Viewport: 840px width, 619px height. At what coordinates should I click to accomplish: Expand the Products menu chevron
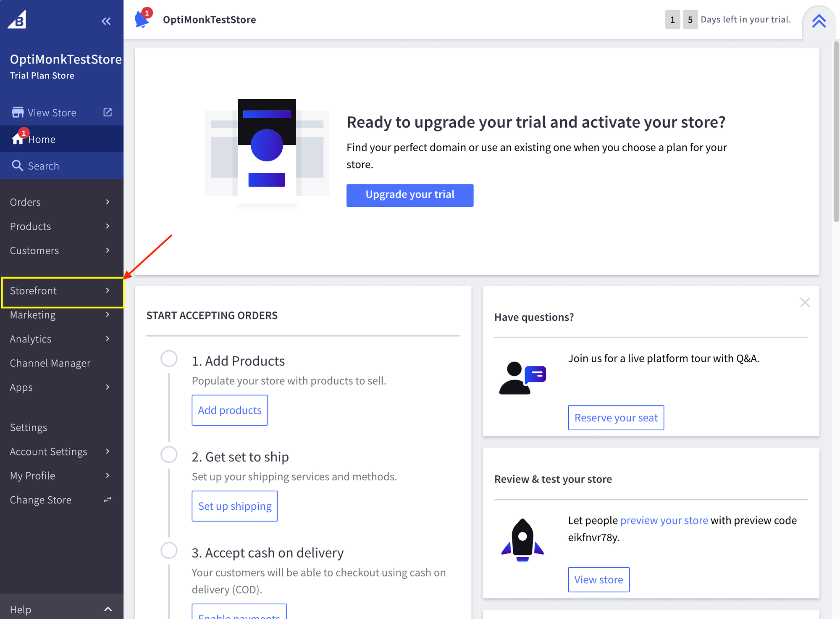108,226
